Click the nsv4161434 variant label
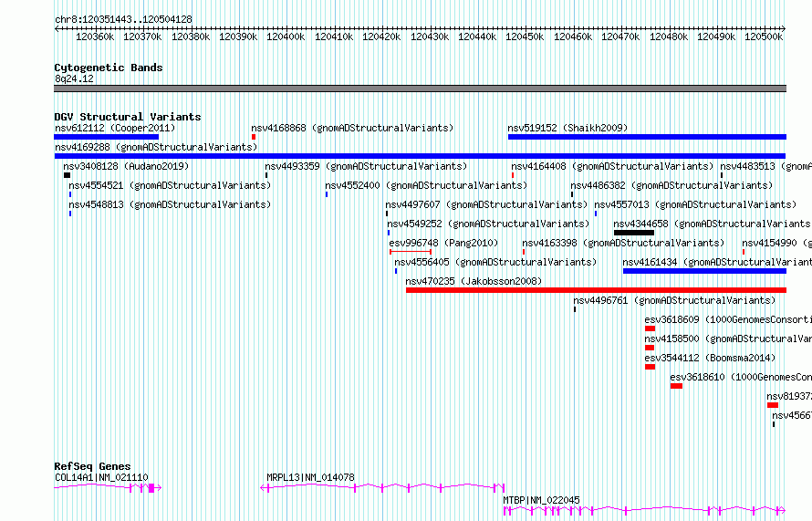 pos(717,262)
